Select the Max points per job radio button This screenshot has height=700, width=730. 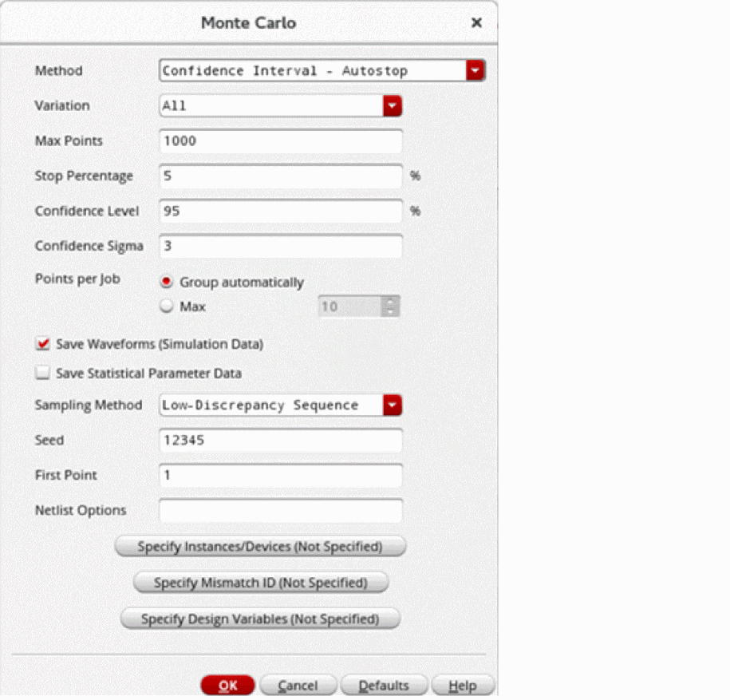(x=166, y=306)
